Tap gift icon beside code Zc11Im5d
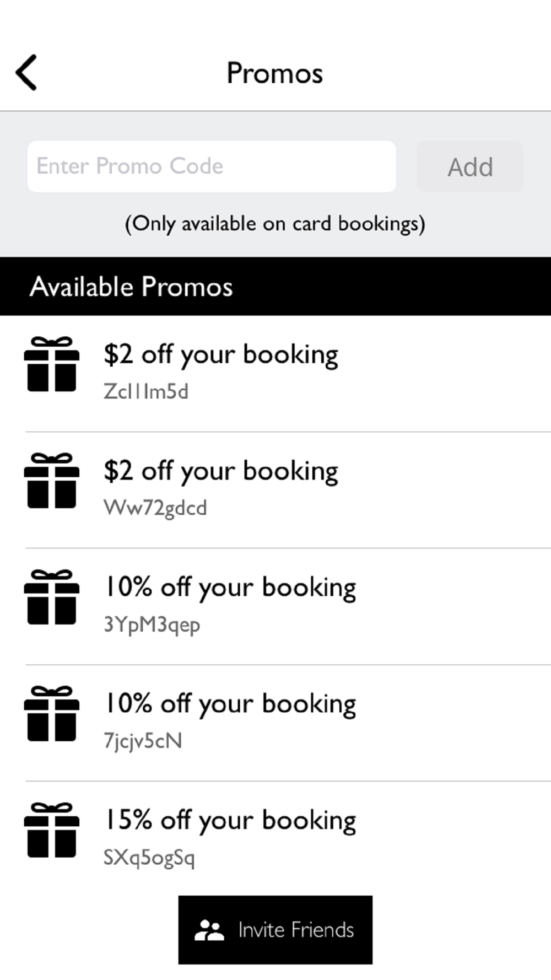 pyautogui.click(x=52, y=364)
